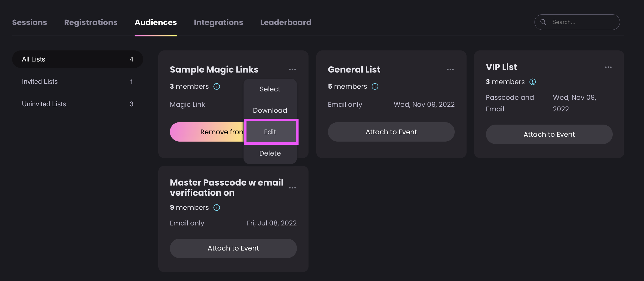The image size is (644, 281).
Task: Click info icon next to 9 members
Action: click(x=217, y=207)
